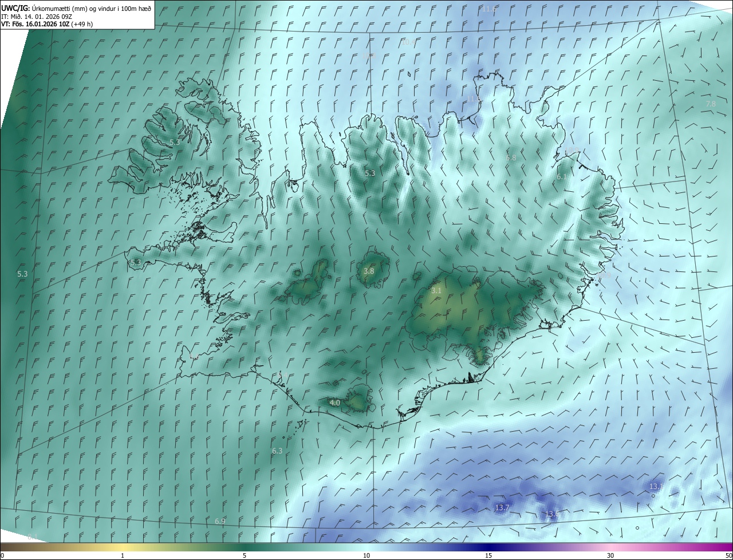This screenshot has height=560, width=733.
Task: Click the 3.8 value on Hofsjökull glacier
Action: click(369, 271)
